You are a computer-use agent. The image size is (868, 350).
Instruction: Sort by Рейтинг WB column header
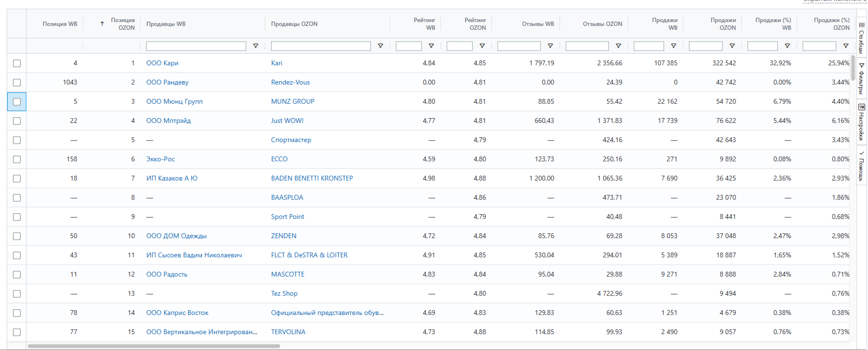[x=424, y=24]
